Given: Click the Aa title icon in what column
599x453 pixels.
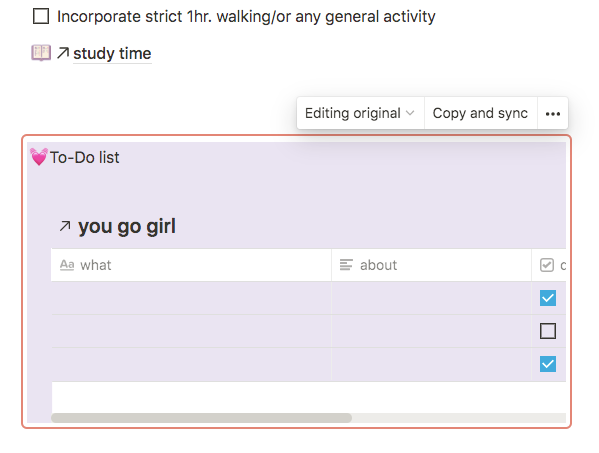Looking at the screenshot, I should point(67,265).
